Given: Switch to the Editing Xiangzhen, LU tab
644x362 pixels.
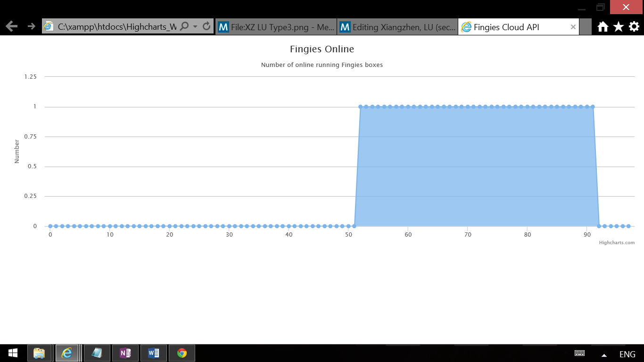Looking at the screenshot, I should click(x=397, y=27).
